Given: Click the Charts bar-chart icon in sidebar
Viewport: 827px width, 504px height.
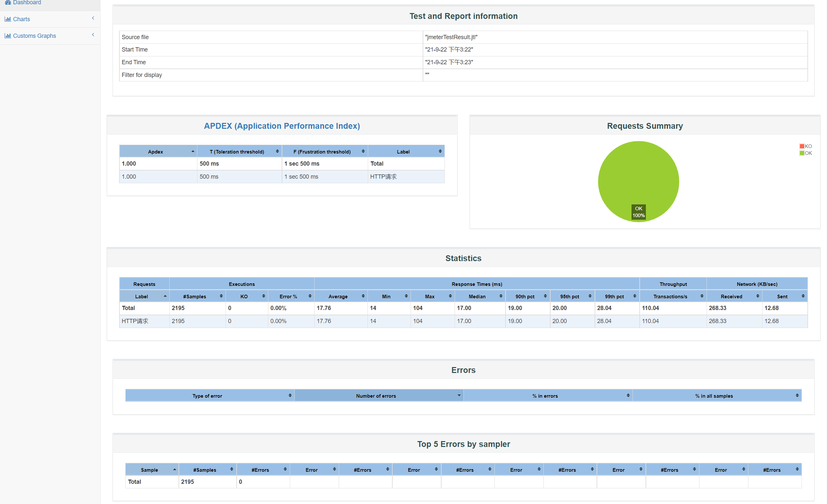Looking at the screenshot, I should [8, 19].
